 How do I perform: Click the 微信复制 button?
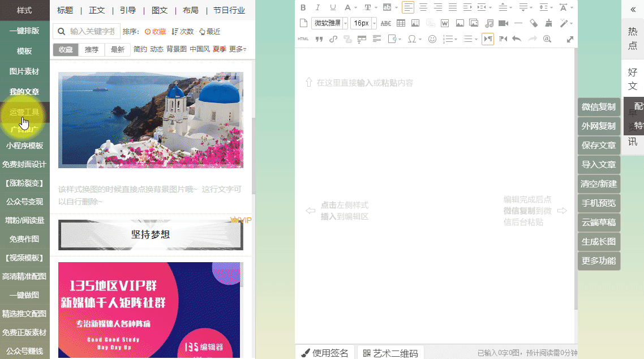pyautogui.click(x=599, y=107)
